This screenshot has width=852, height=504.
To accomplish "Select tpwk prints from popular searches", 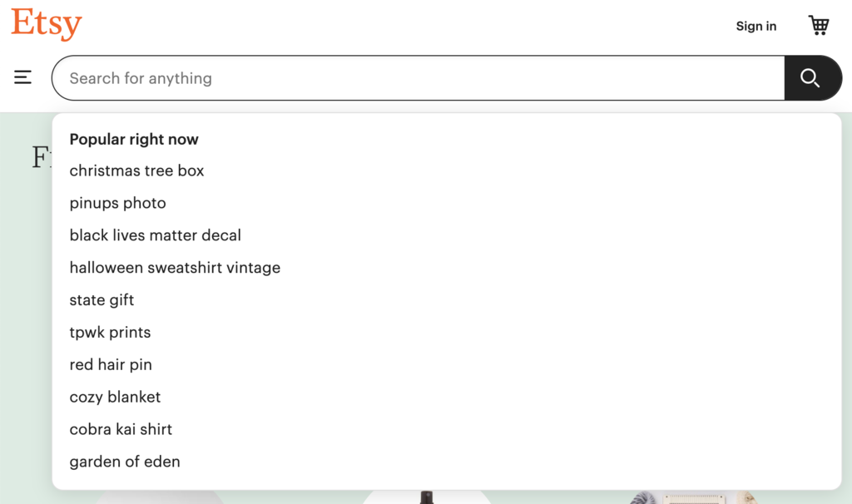I will point(110,332).
